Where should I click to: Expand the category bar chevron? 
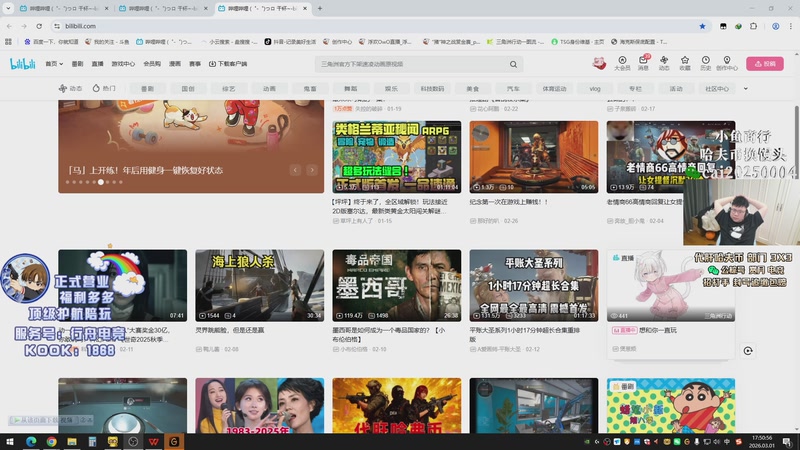coord(745,89)
